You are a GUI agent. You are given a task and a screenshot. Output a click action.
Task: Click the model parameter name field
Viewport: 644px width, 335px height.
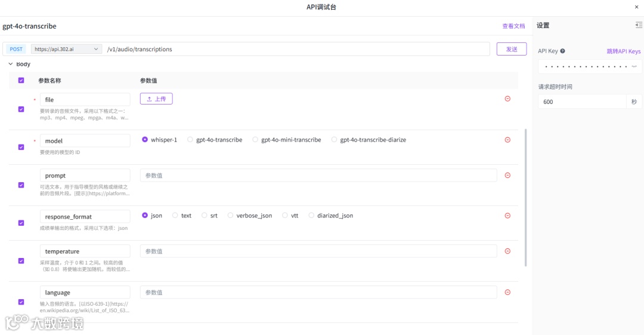tap(85, 141)
